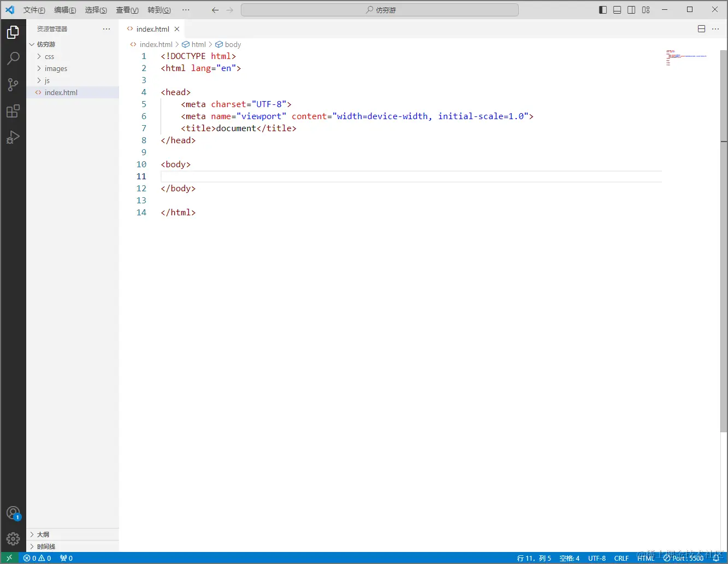Image resolution: width=728 pixels, height=564 pixels.
Task: Open the Run and Debug view
Action: click(x=13, y=137)
